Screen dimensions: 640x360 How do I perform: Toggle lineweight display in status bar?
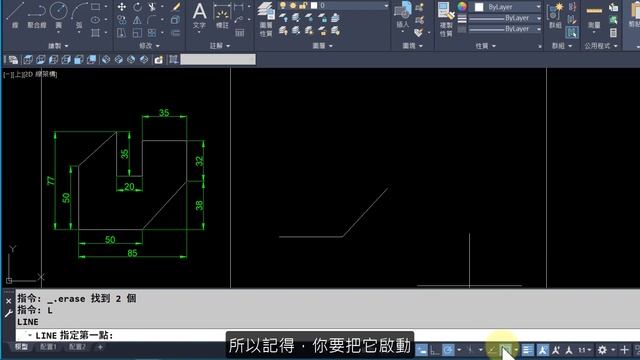click(527, 350)
